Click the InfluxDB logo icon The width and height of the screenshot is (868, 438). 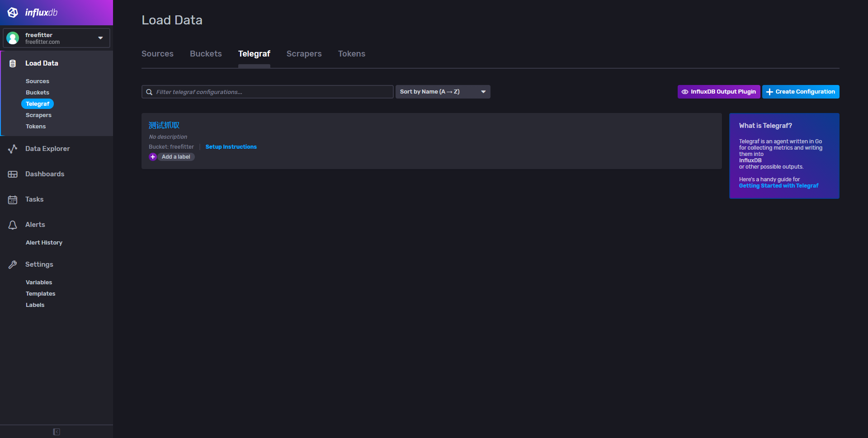click(13, 13)
